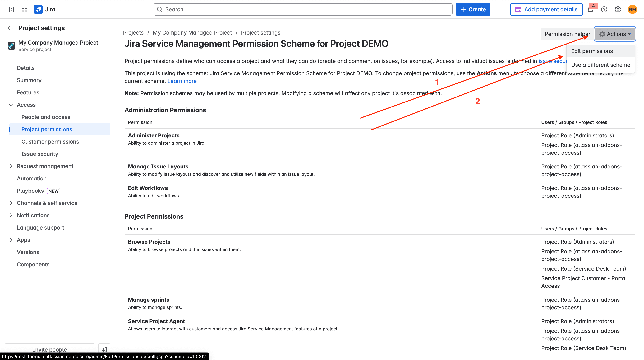Open the app switcher grid icon
This screenshot has width=644, height=360.
tap(25, 10)
